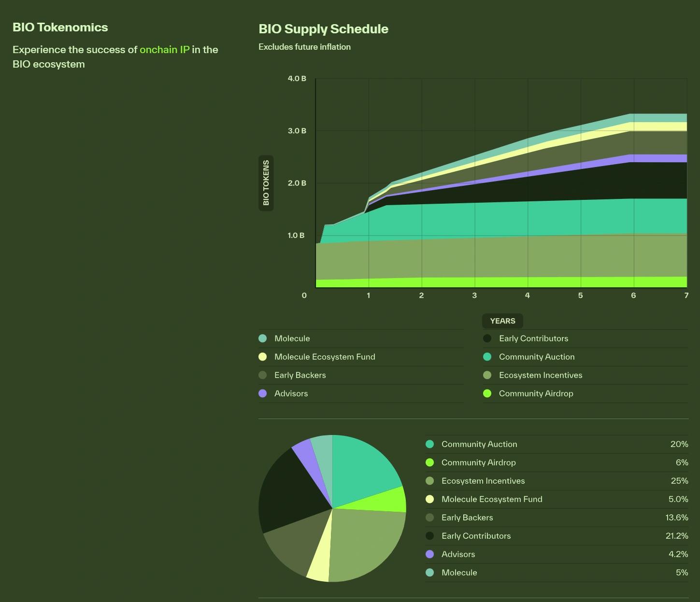The height and width of the screenshot is (602, 700).
Task: Click Early Backers dot in supply schedule legend
Action: pos(263,375)
